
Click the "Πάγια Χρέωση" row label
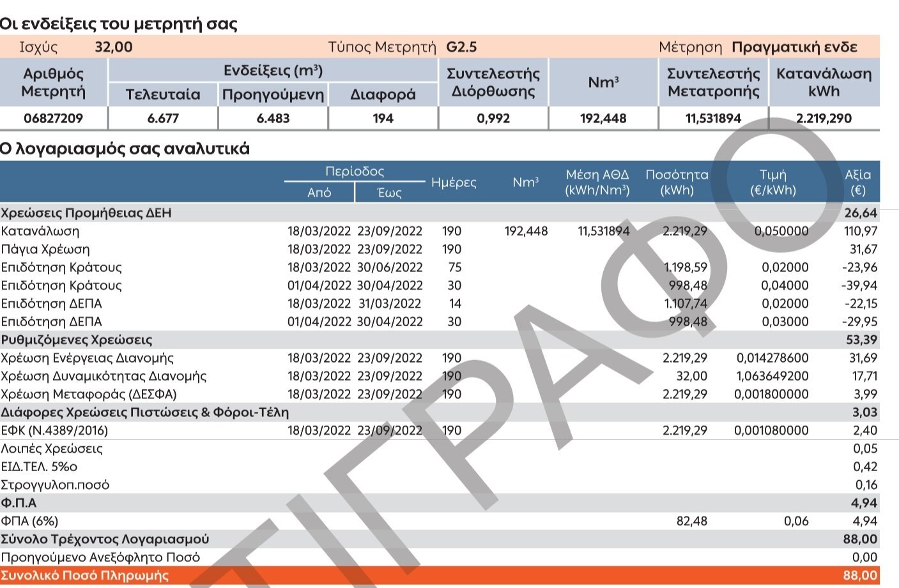click(45, 249)
